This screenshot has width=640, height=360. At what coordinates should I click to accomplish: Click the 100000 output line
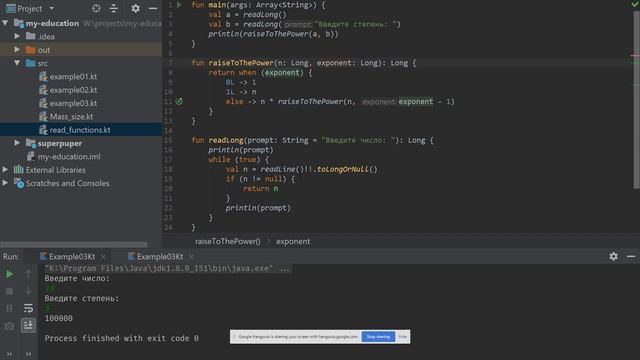tap(58, 318)
